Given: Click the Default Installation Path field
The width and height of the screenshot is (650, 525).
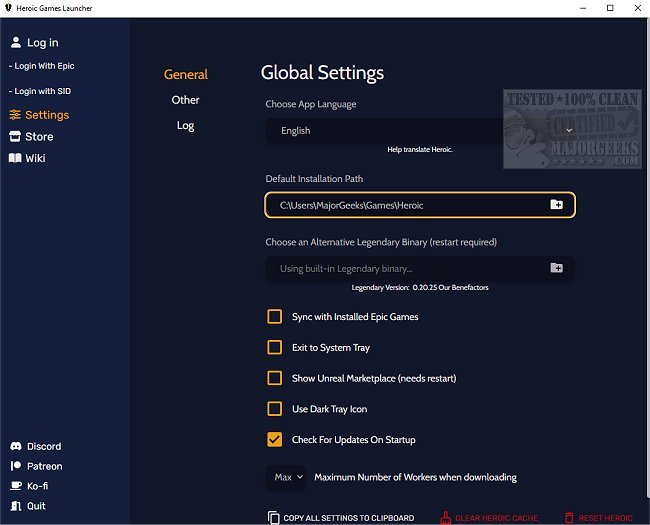Looking at the screenshot, I should pyautogui.click(x=405, y=205).
